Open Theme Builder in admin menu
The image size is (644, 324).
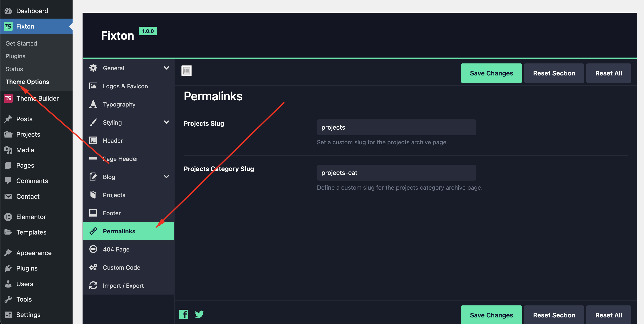tap(37, 98)
